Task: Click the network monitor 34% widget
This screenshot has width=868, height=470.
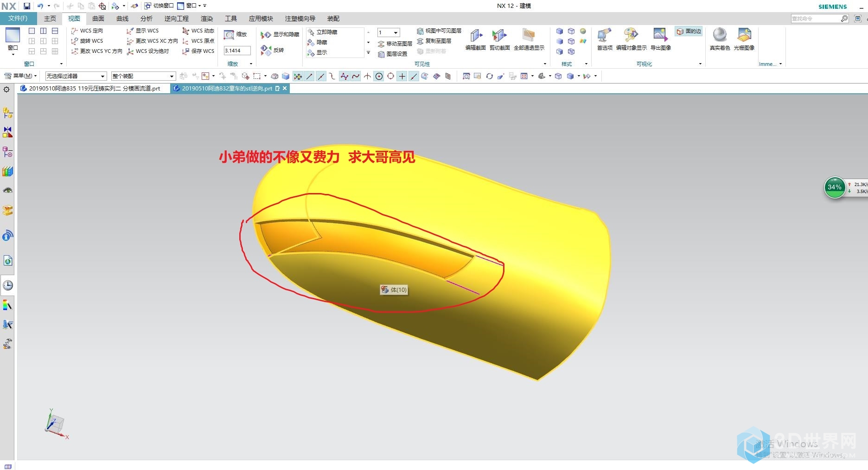Action: (835, 187)
